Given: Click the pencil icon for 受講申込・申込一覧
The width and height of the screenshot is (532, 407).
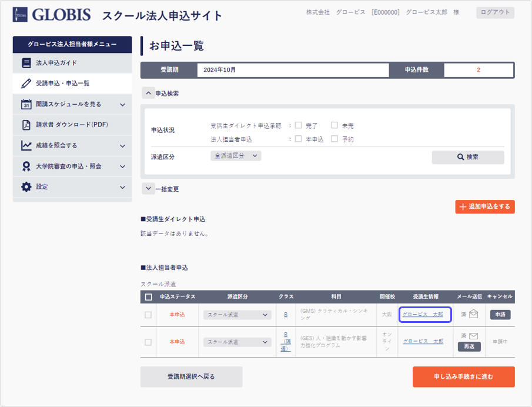Looking at the screenshot, I should (x=26, y=84).
